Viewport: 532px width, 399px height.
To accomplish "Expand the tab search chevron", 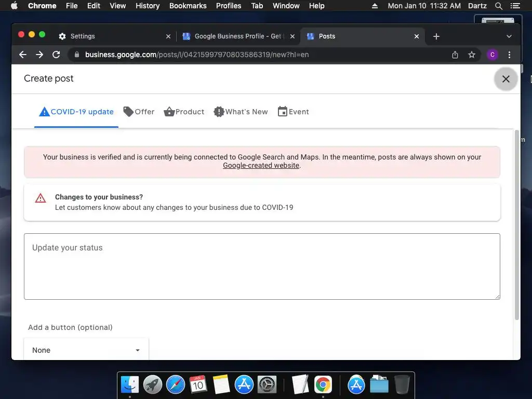I will 509,36.
